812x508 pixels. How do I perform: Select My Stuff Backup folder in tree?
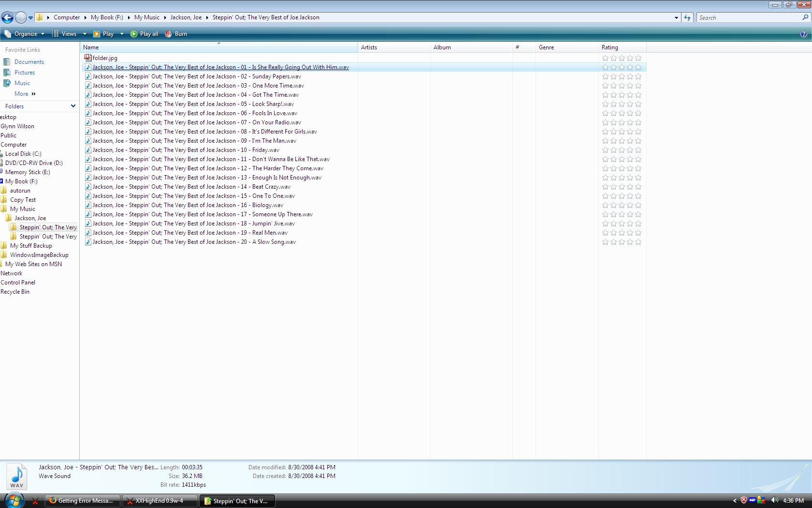pos(31,246)
